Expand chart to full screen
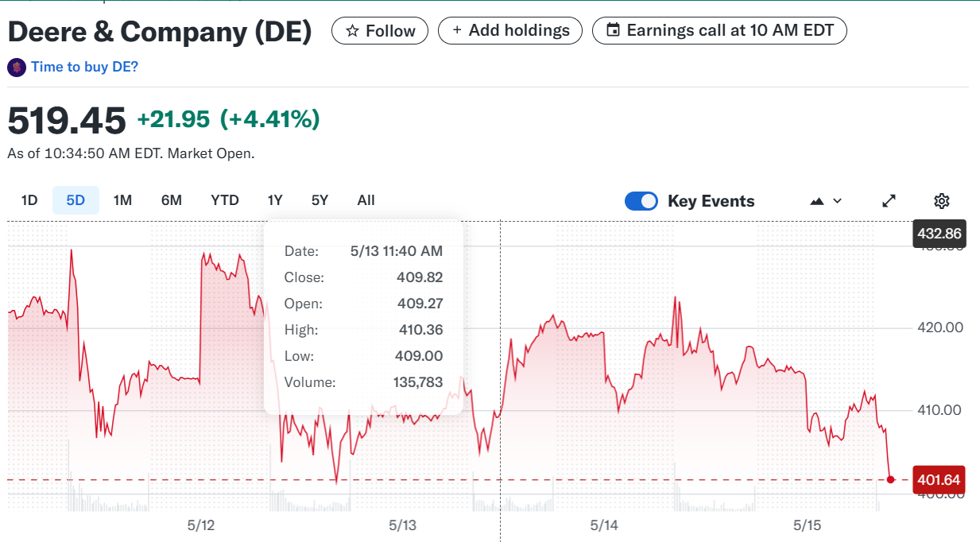 [889, 201]
